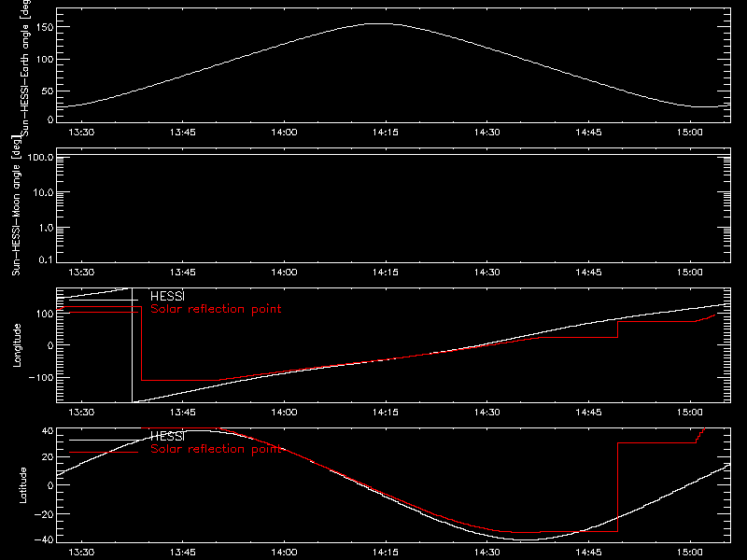The height and width of the screenshot is (560, 747).
Task: Click the Latitude axis title
Action: tap(22, 485)
